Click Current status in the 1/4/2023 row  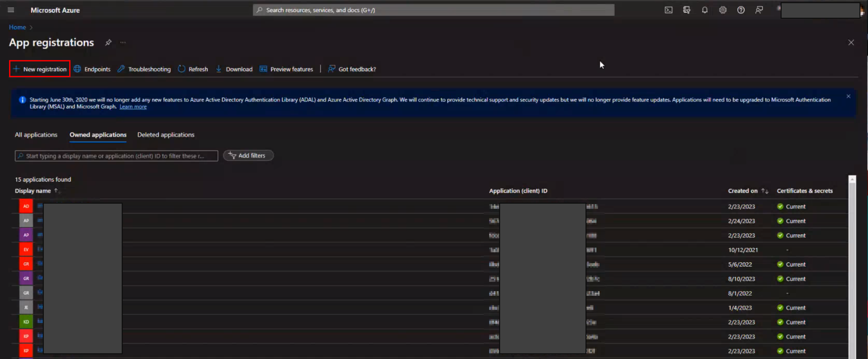pyautogui.click(x=791, y=308)
